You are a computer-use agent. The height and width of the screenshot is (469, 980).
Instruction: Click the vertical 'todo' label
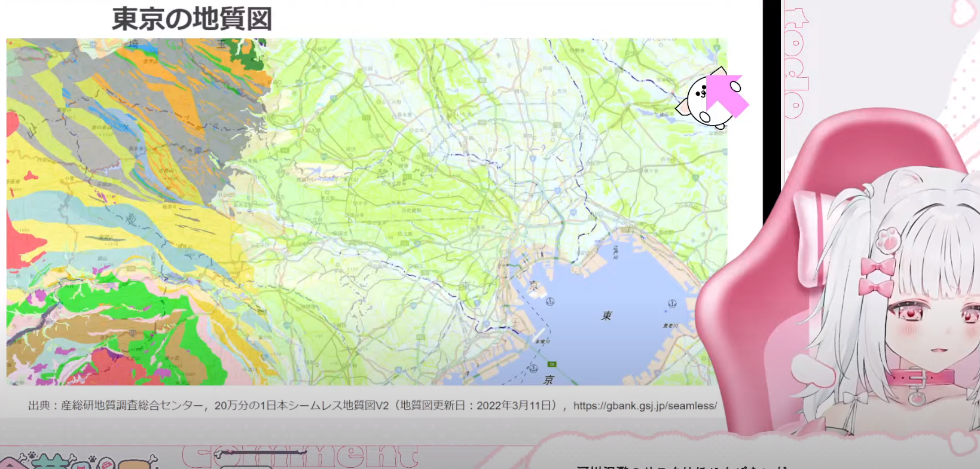click(x=797, y=63)
